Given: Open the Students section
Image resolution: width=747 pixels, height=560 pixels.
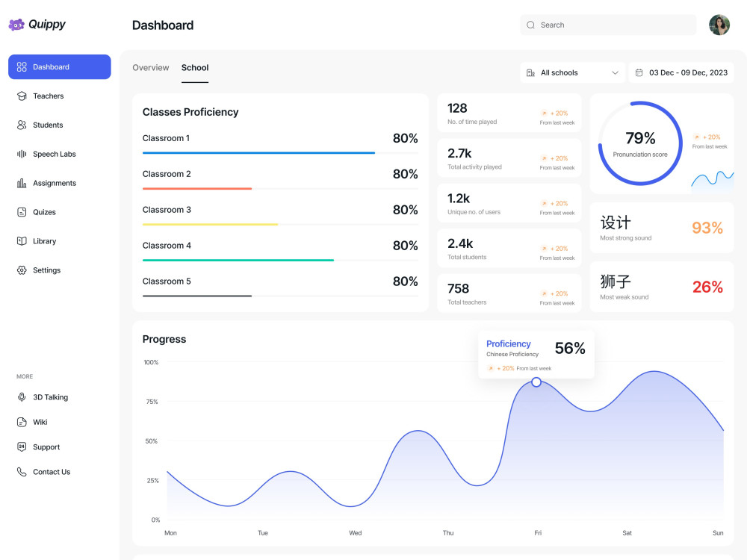Looking at the screenshot, I should pyautogui.click(x=48, y=125).
